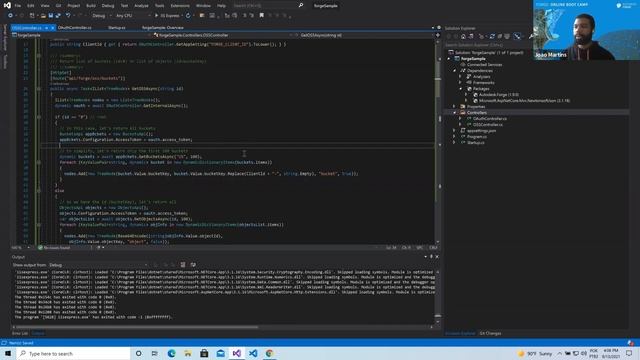Click the Open File folder icon

pos(43,16)
